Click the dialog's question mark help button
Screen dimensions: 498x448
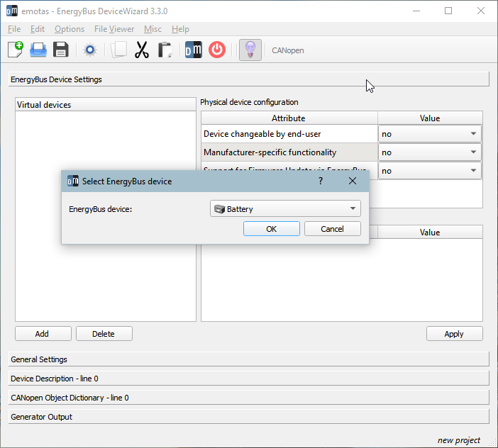[x=320, y=181]
